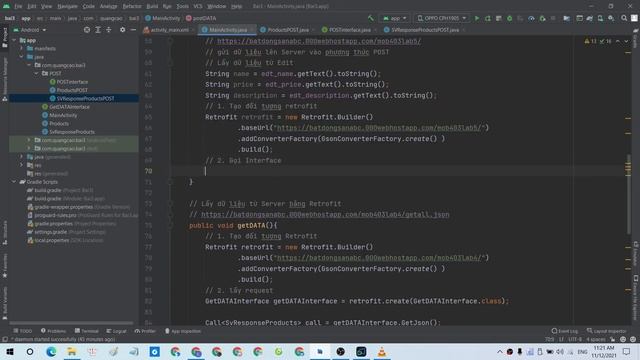Select SVResponseProductsPOST in project tree
Image resolution: width=640 pixels, height=360 pixels.
click(x=85, y=99)
